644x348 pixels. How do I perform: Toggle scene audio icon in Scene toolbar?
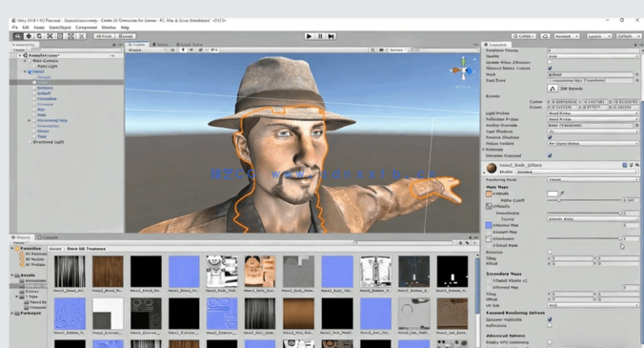pyautogui.click(x=191, y=50)
